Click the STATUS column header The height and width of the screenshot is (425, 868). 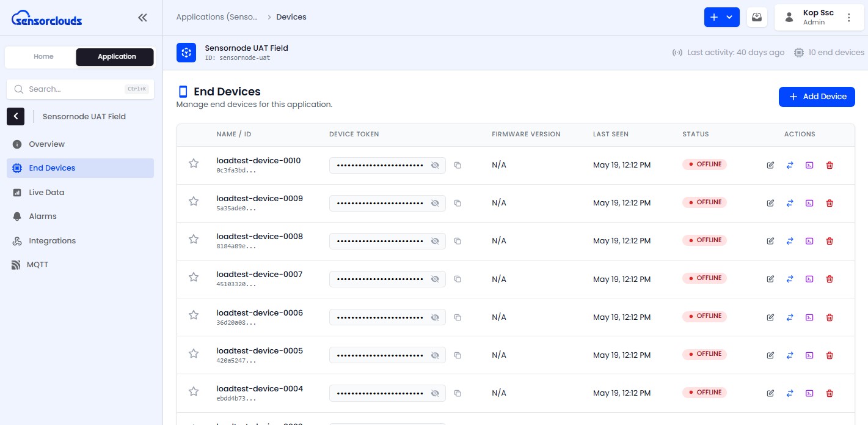[696, 135]
